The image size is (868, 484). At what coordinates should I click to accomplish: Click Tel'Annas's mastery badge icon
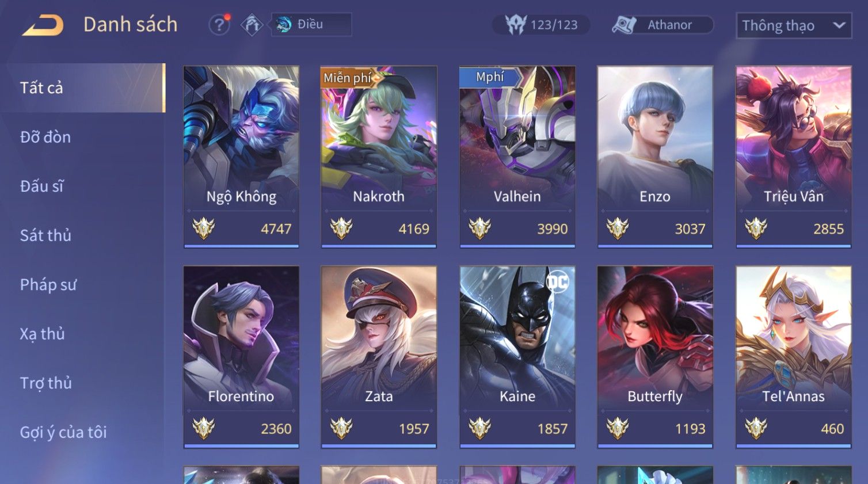pyautogui.click(x=755, y=428)
